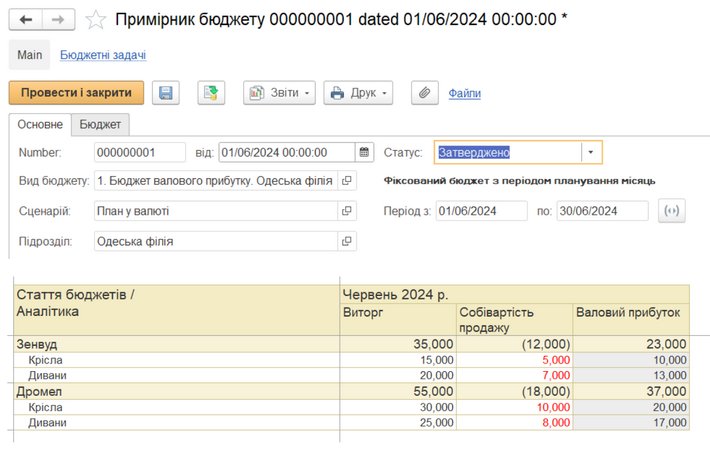
Task: Save the document using the floppy disk icon
Action: coord(167,93)
